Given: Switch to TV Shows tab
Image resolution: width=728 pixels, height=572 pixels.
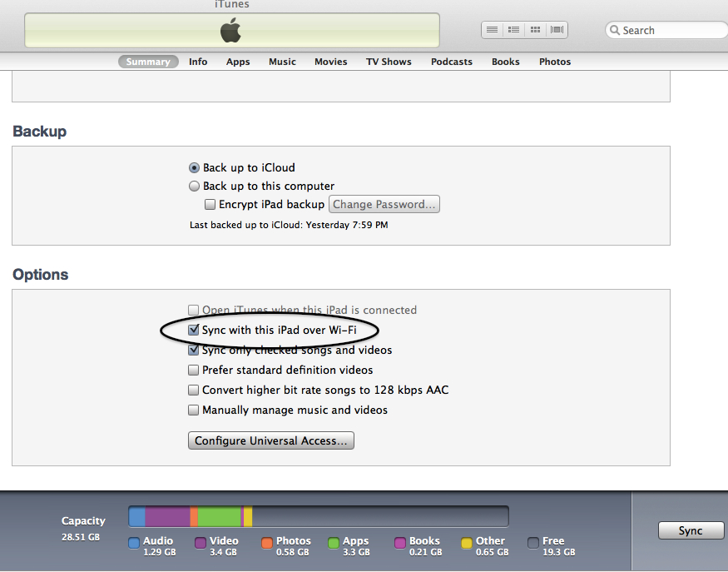Looking at the screenshot, I should coord(389,62).
